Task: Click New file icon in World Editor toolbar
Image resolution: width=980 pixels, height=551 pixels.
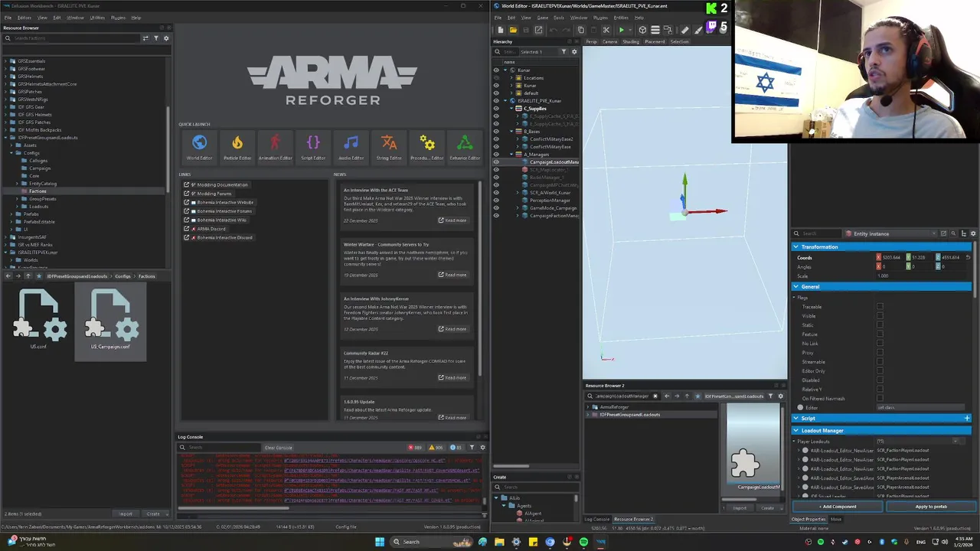Action: tap(501, 30)
